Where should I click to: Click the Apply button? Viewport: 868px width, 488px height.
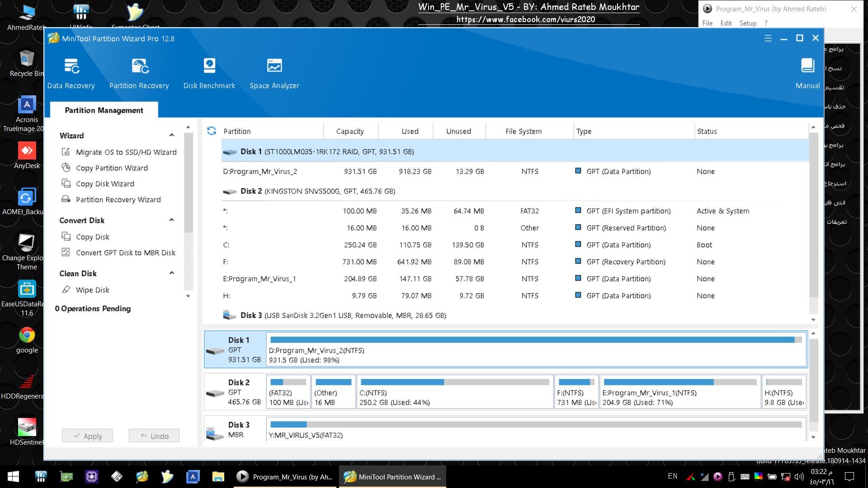[x=87, y=436]
